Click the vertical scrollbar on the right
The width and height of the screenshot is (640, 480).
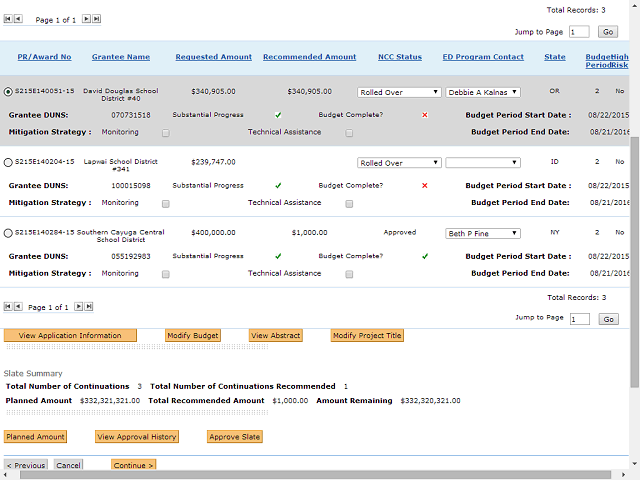pyautogui.click(x=634, y=250)
